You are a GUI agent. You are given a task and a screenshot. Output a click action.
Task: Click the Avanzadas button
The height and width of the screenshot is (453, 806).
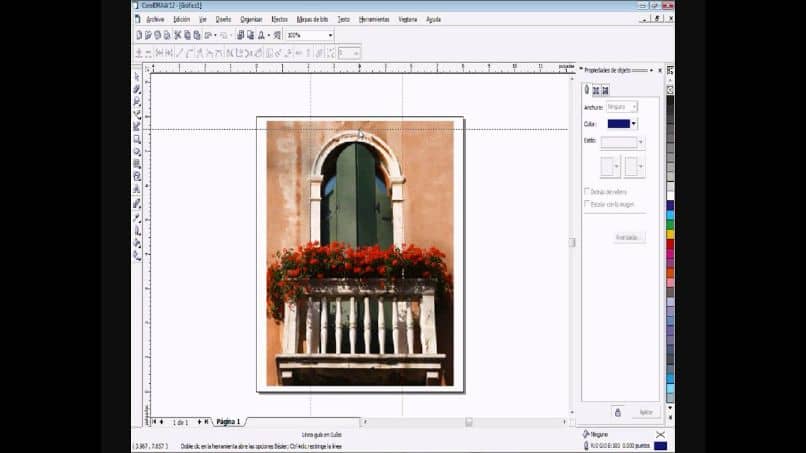(x=629, y=238)
